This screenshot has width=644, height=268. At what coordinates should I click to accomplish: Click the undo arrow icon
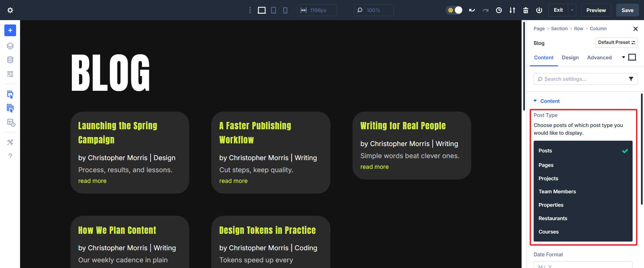(x=472, y=10)
